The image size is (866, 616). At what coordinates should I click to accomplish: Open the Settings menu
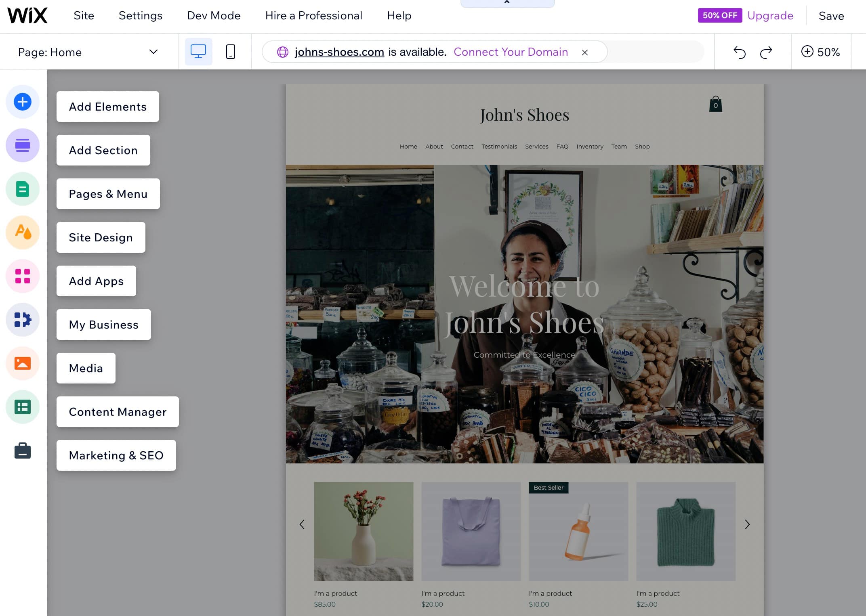coord(140,16)
